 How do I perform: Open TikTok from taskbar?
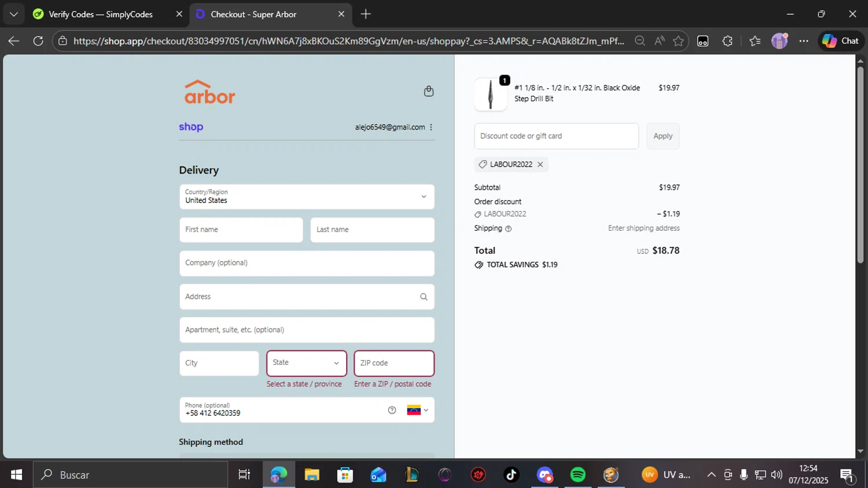pos(512,475)
